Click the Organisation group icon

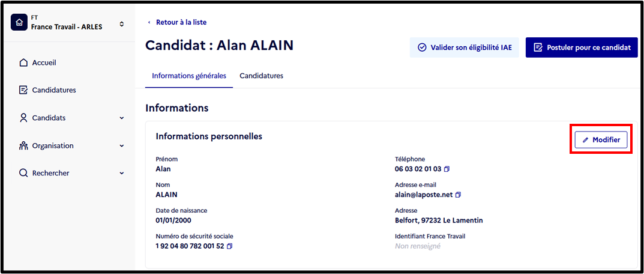(23, 145)
